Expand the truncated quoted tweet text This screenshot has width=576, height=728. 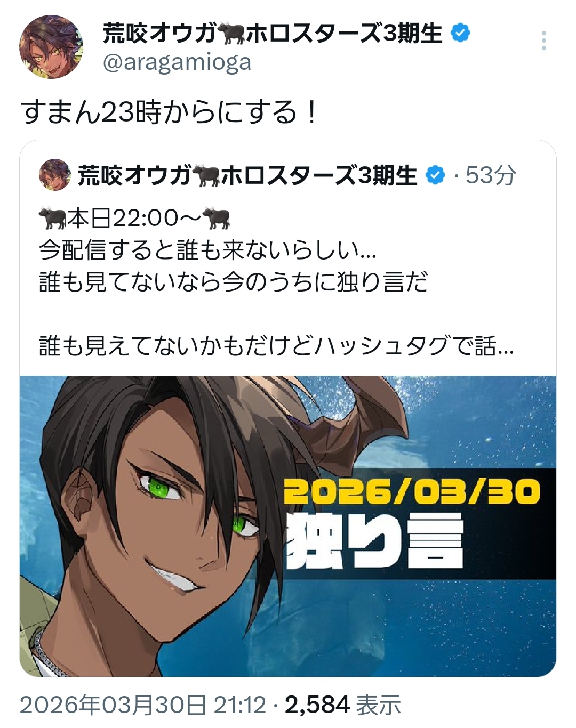(x=276, y=346)
